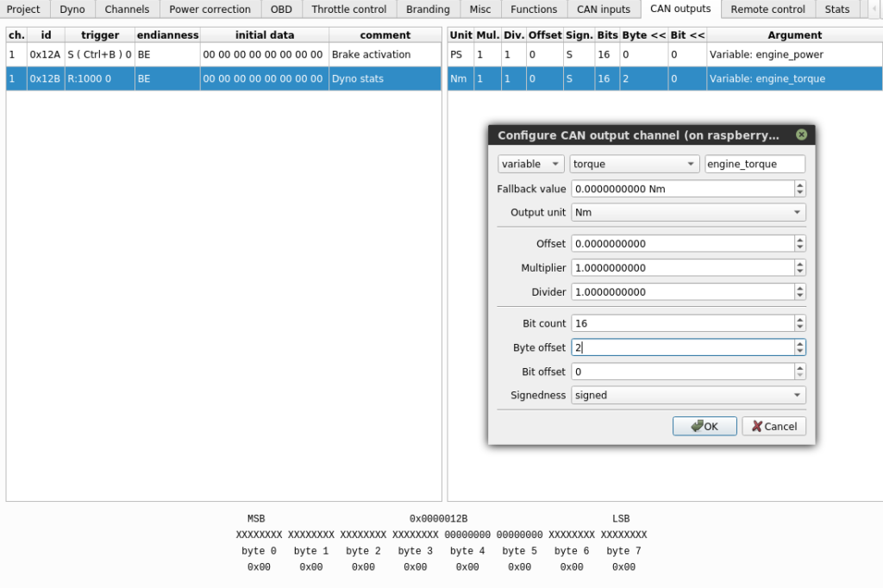Open the Stats tab

coord(836,9)
